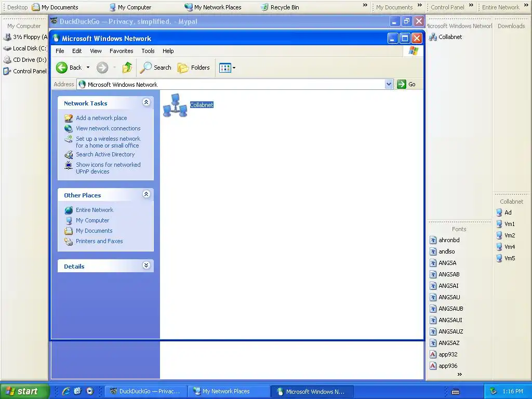Click the Up one level folder icon
The width and height of the screenshot is (532, 399).
pos(127,68)
